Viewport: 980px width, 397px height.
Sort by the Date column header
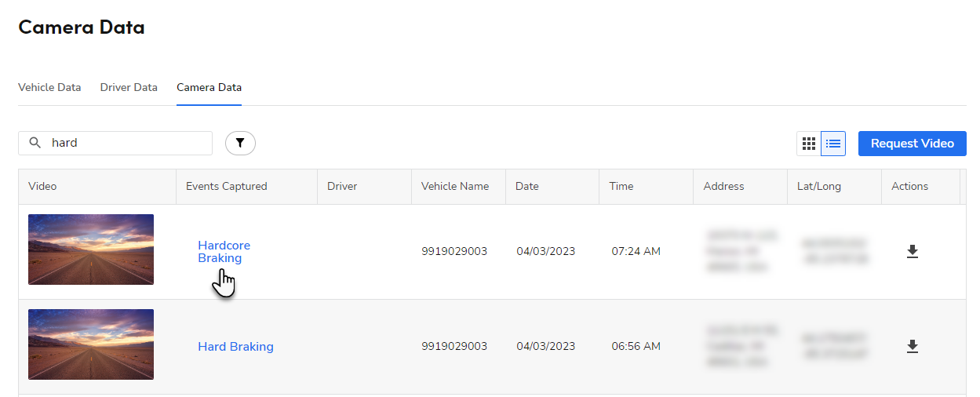pyautogui.click(x=527, y=186)
